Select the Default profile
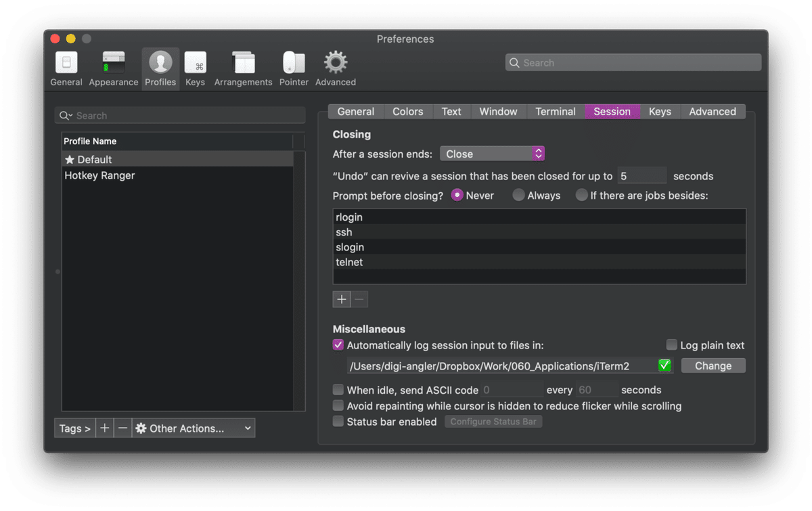Viewport: 812px width, 511px height. tap(178, 160)
